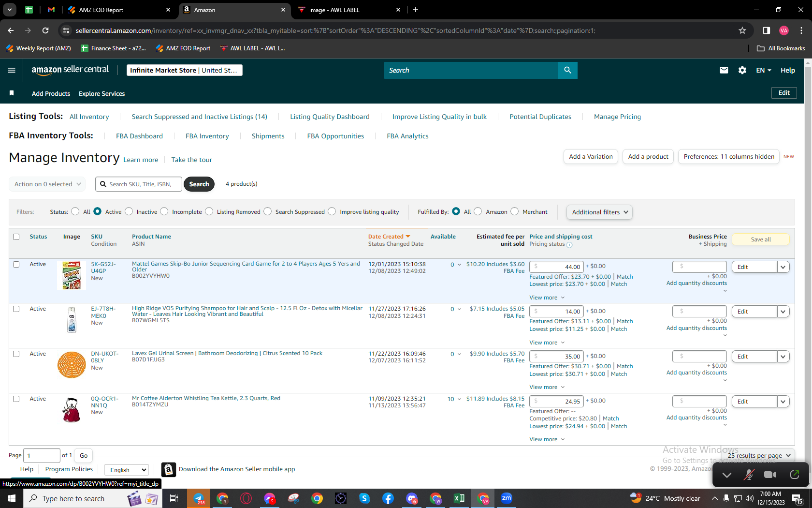Toggle camera in the floating meeting toolbar
Screen dimensions: 812x508
coord(770,475)
